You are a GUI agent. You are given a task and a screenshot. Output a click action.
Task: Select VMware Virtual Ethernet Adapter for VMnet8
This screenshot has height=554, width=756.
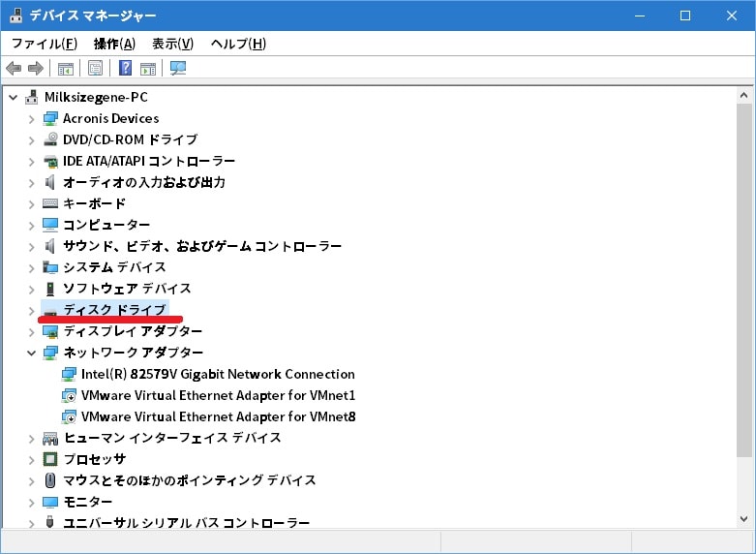pyautogui.click(x=219, y=416)
